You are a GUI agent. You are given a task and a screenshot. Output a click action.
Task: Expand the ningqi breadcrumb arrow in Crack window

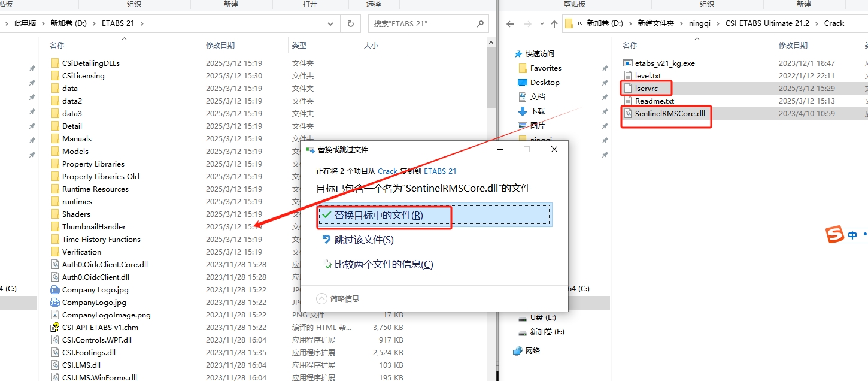(x=719, y=23)
